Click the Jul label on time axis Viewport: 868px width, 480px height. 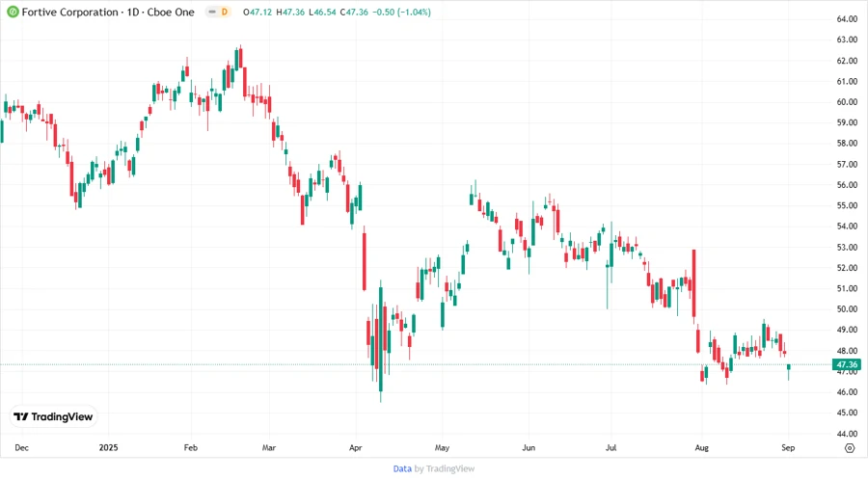tap(611, 447)
